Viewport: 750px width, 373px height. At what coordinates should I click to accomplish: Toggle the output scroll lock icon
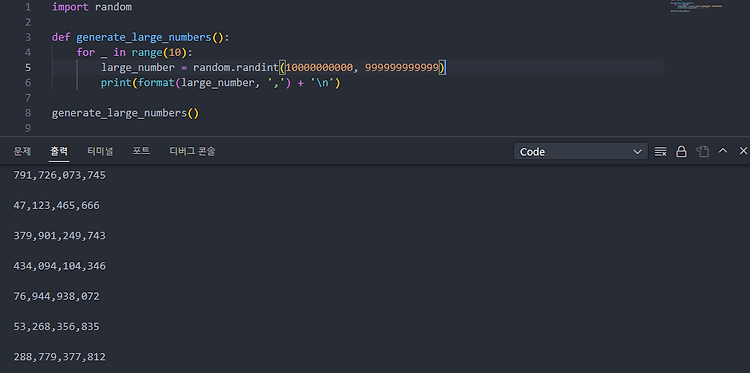coord(681,152)
